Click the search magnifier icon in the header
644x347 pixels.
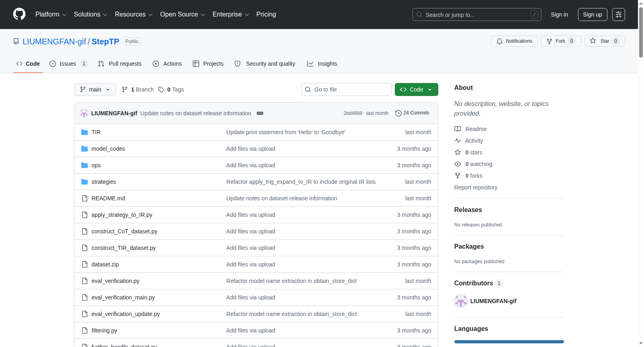click(x=419, y=15)
